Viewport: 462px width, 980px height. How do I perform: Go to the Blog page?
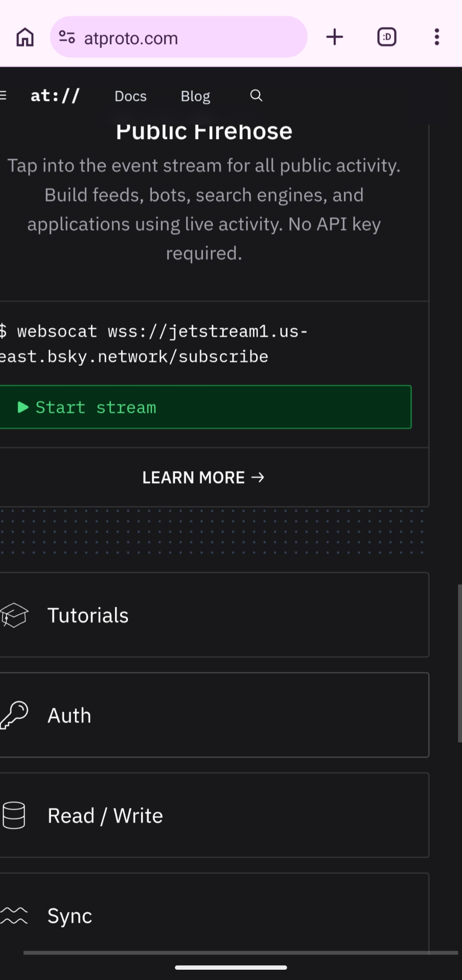[x=195, y=96]
